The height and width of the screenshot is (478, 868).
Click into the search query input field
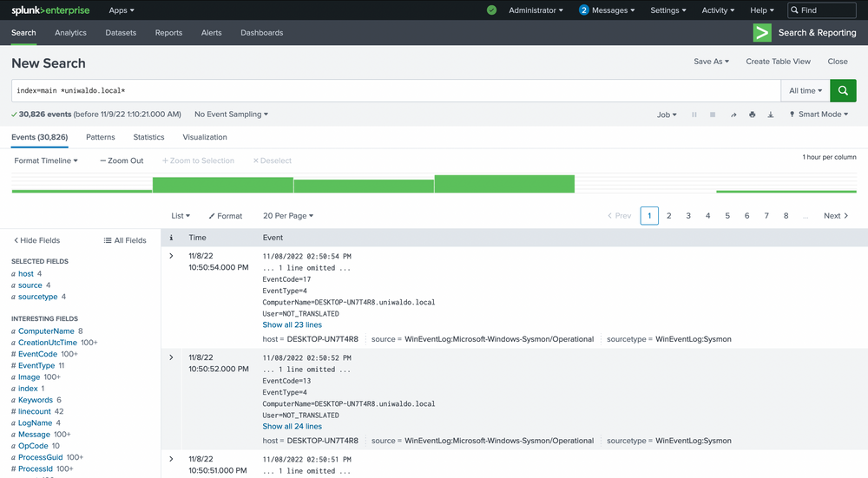point(391,90)
